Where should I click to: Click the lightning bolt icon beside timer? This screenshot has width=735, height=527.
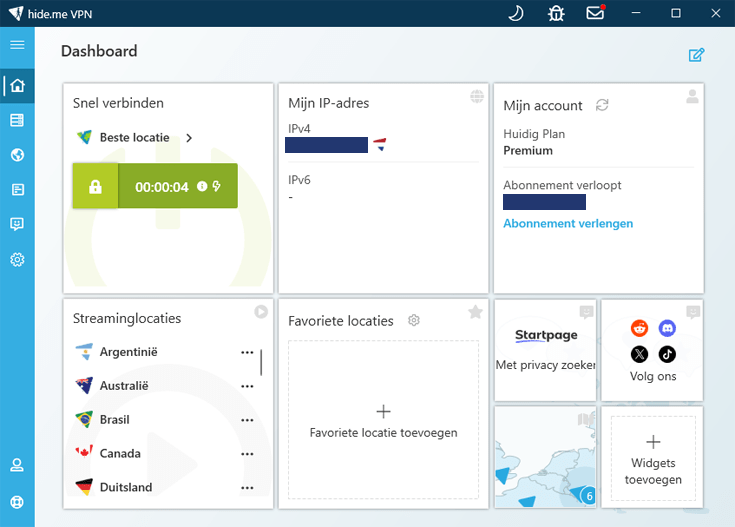click(217, 186)
